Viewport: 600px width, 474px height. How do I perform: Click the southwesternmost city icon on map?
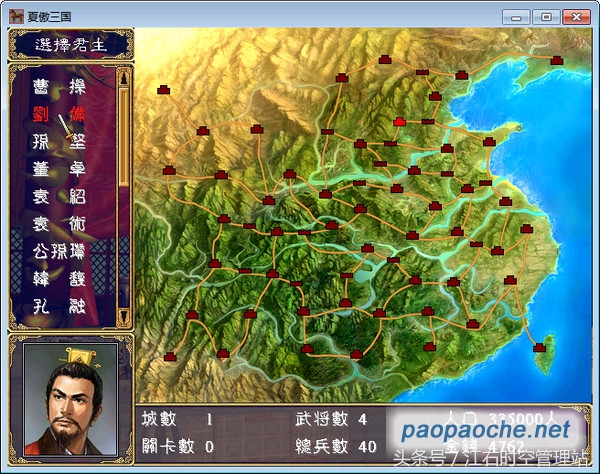click(170, 357)
